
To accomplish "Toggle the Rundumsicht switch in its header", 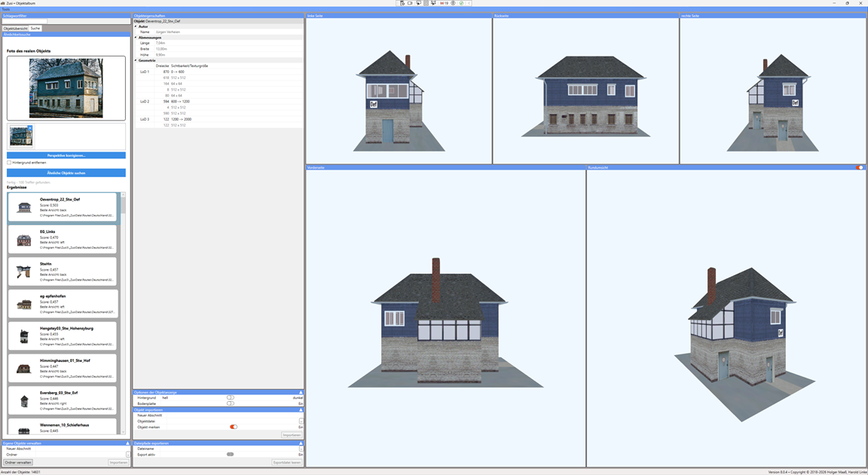I will tap(859, 167).
